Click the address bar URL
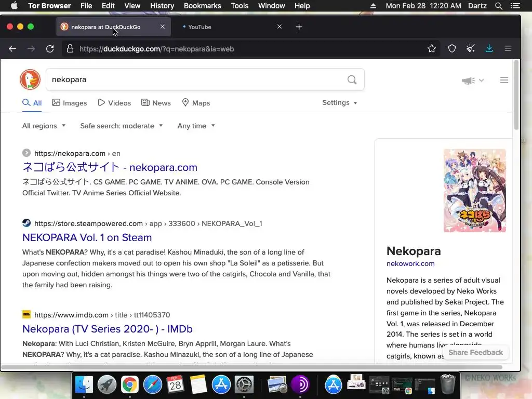Screen dimensions: 532x399 (x=156, y=49)
